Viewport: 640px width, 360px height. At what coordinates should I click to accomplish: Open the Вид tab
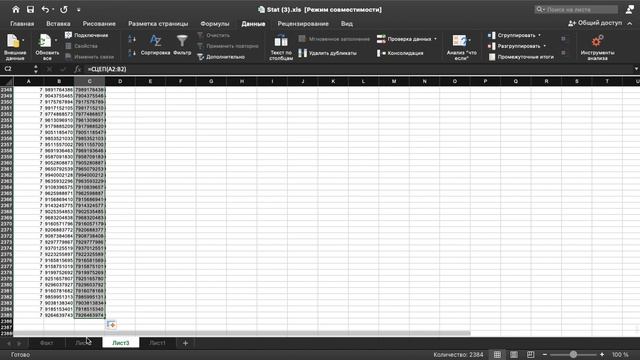347,24
